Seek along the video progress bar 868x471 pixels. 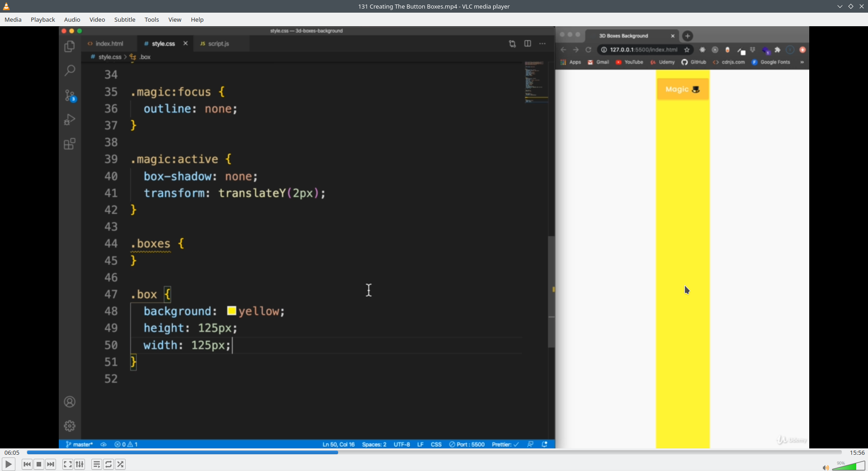pos(434,452)
